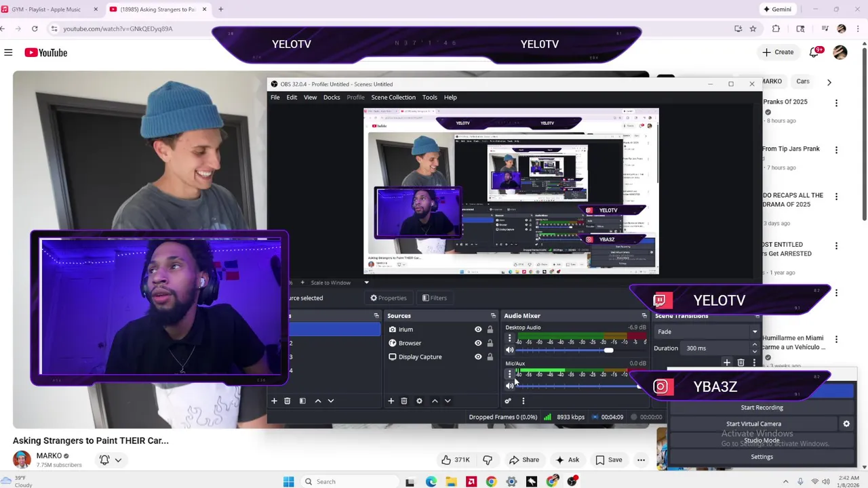Image resolution: width=868 pixels, height=488 pixels.
Task: Open the Scale to Window dropdown arrow
Action: pos(366,283)
